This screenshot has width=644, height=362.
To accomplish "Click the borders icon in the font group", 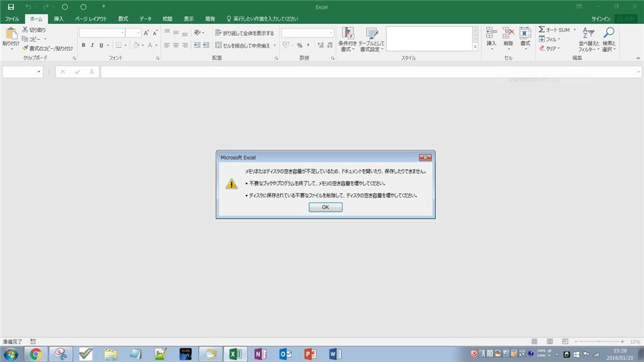I will pyautogui.click(x=118, y=45).
